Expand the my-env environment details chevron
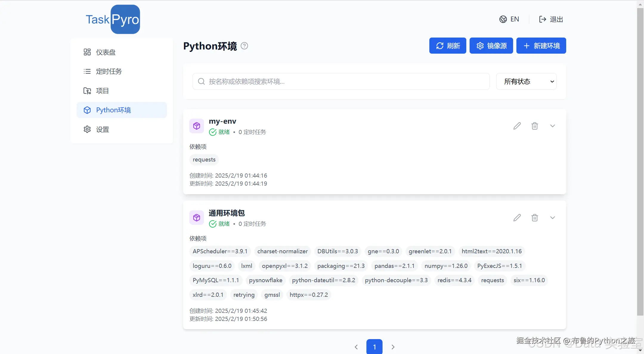This screenshot has width=644, height=354. coord(552,126)
